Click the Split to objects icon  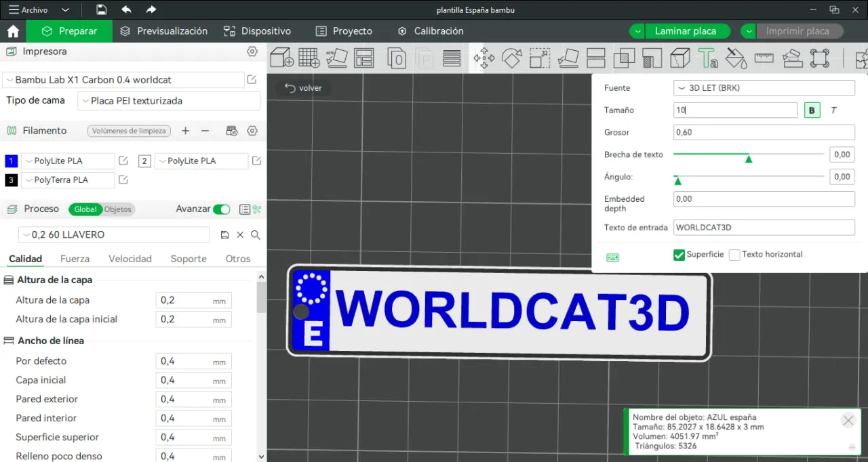point(397,58)
